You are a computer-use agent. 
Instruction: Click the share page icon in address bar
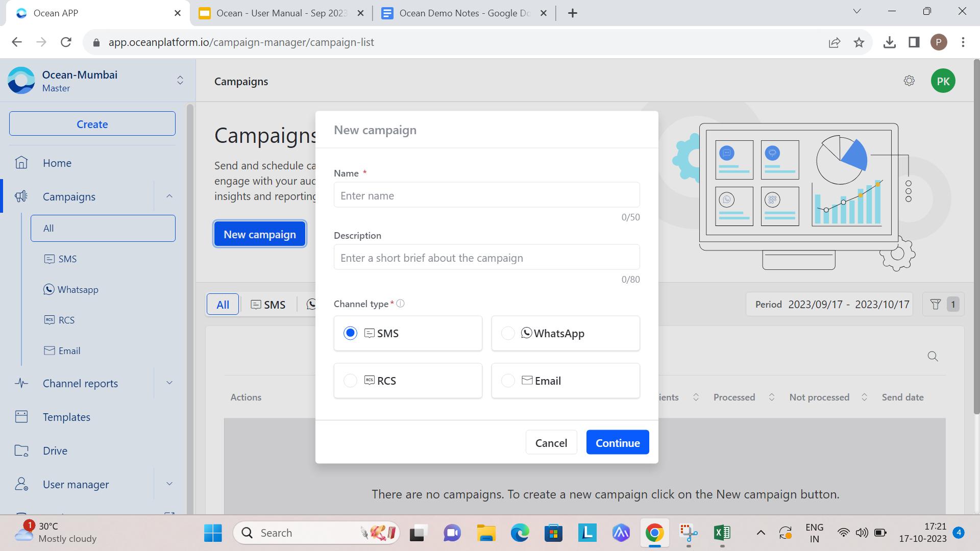(x=835, y=42)
